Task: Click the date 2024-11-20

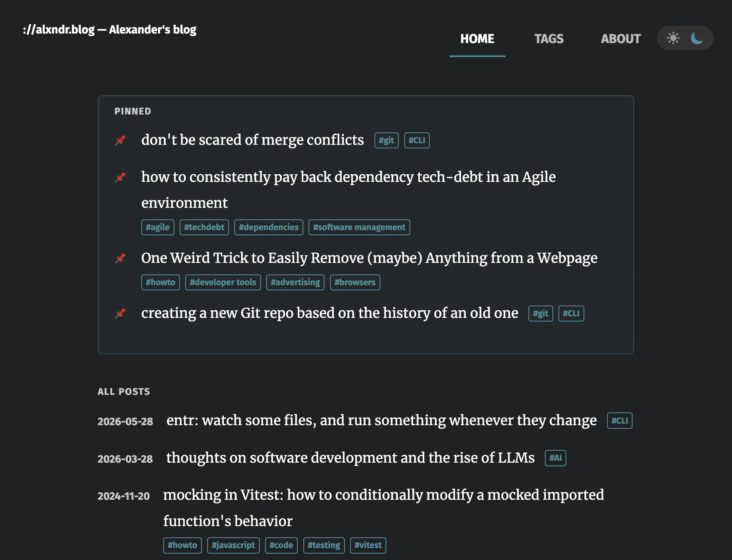Action: (124, 496)
